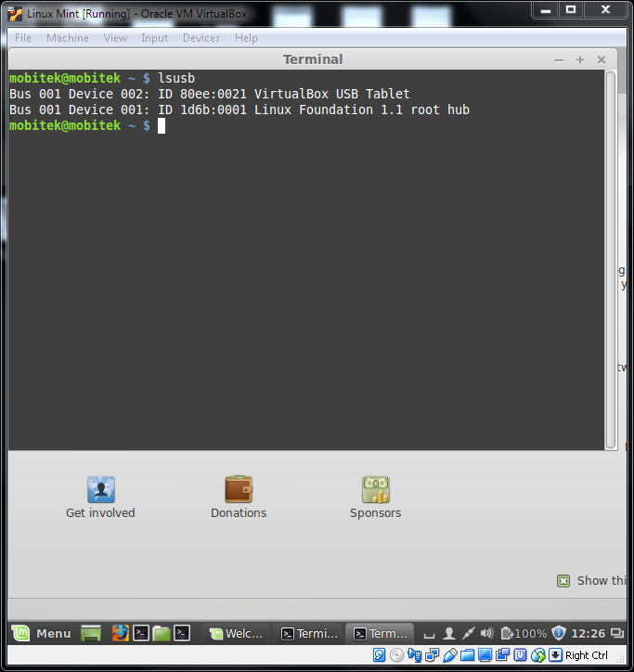Click the Show Desktop icon in the panel

(x=91, y=633)
